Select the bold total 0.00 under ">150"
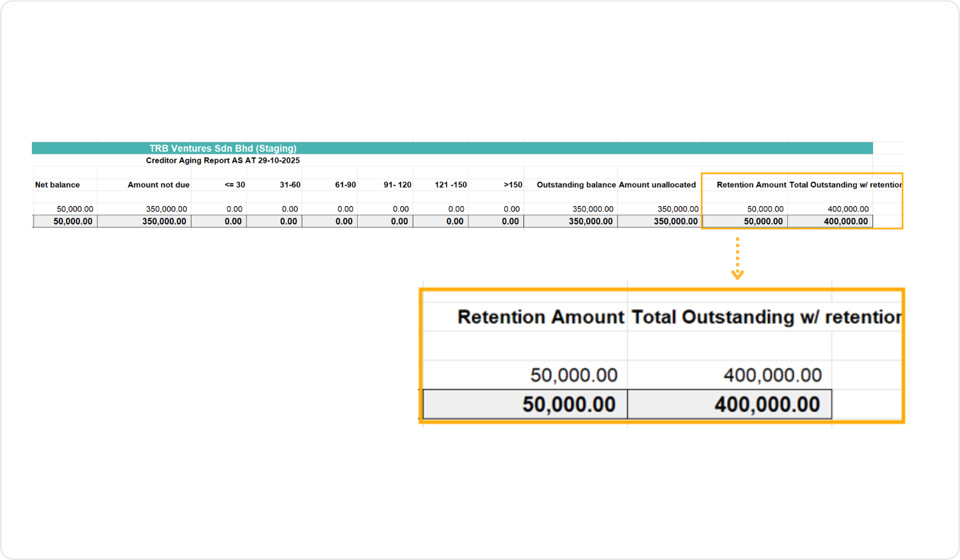960x560 pixels. click(511, 221)
